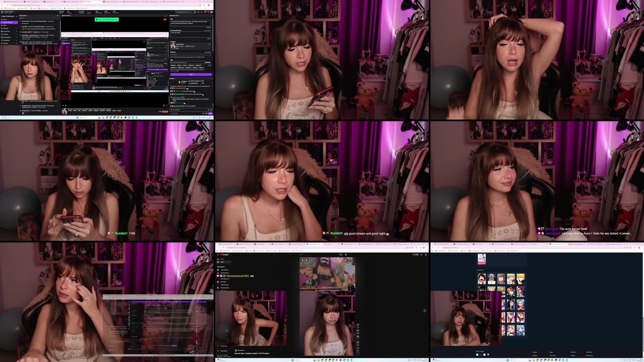Image resolution: width=644 pixels, height=362 pixels.
Task: Collapse the Twitch Creator Dashboard sidebar arrow
Action: click(16, 16)
